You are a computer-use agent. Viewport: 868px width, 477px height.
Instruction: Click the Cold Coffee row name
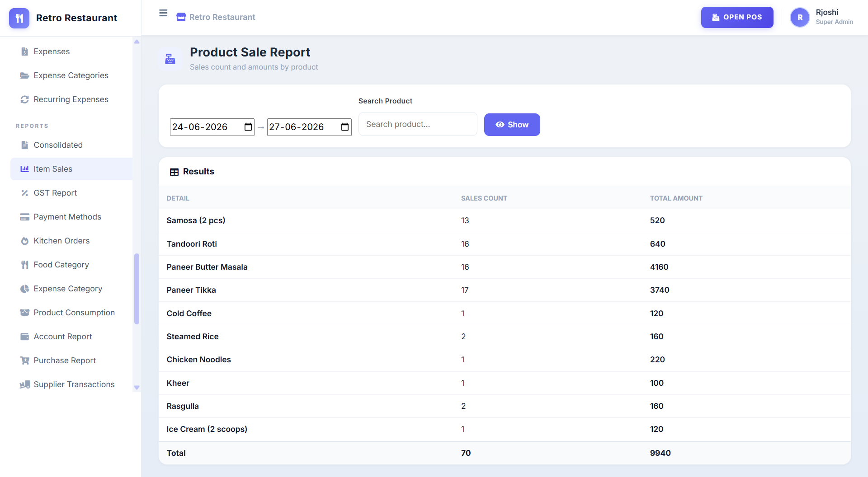189,313
